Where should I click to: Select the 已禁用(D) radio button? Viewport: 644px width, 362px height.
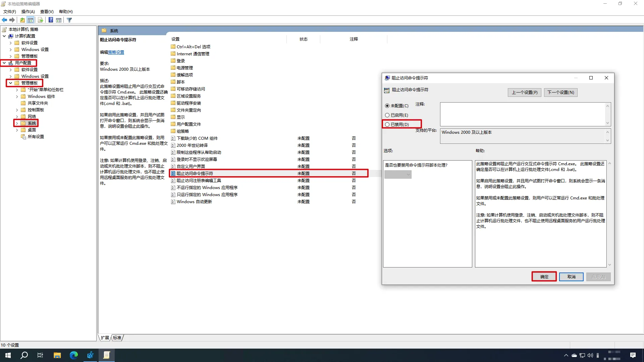click(387, 125)
